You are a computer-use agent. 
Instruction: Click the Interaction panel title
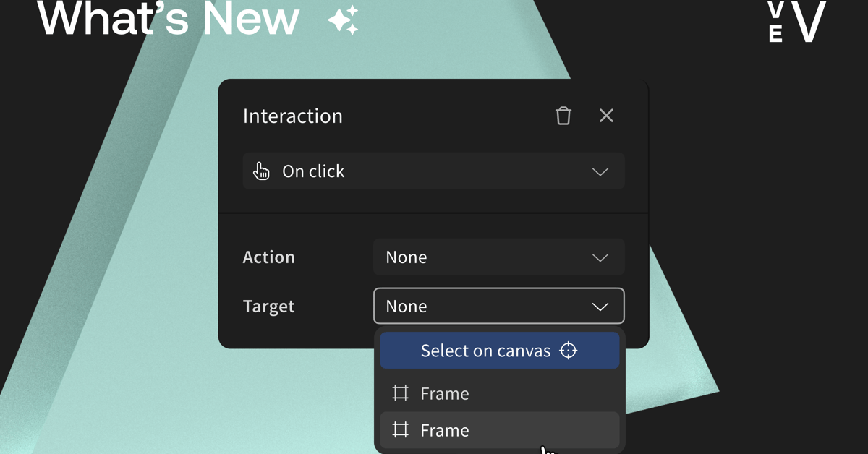(x=292, y=116)
